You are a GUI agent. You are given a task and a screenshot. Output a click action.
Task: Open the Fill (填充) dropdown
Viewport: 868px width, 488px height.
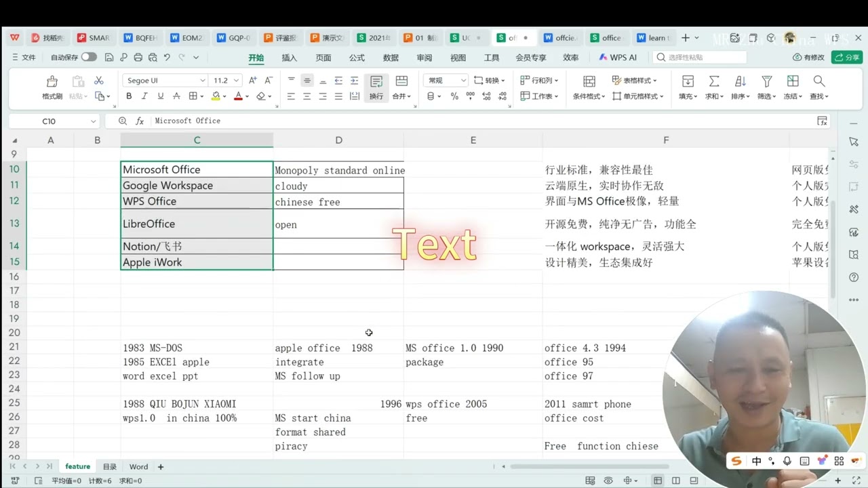tap(688, 96)
